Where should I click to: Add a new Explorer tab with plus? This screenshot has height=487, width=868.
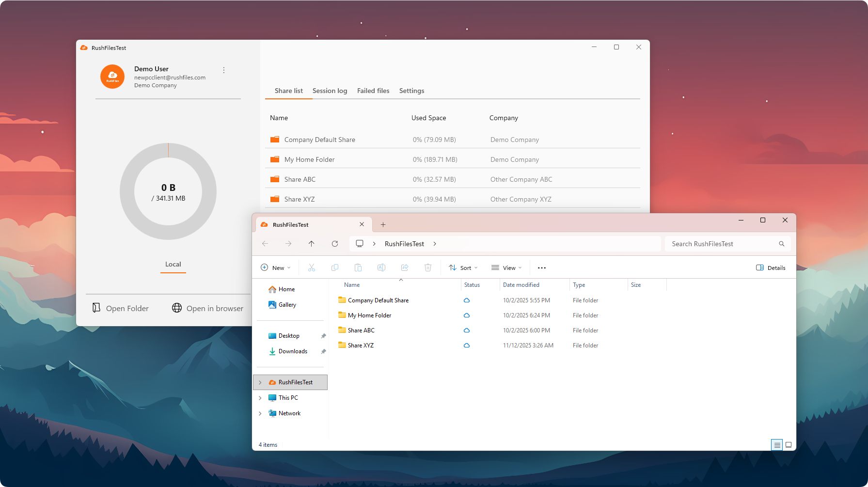tap(383, 225)
